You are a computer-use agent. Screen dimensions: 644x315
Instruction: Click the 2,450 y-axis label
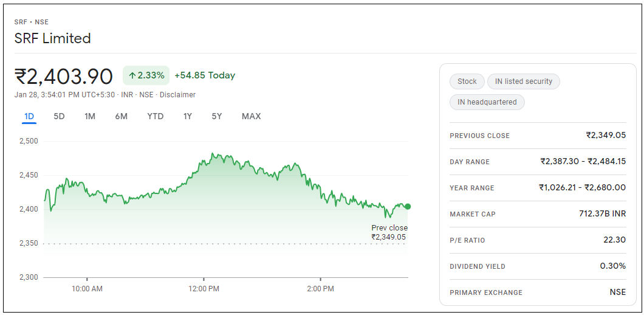click(29, 175)
